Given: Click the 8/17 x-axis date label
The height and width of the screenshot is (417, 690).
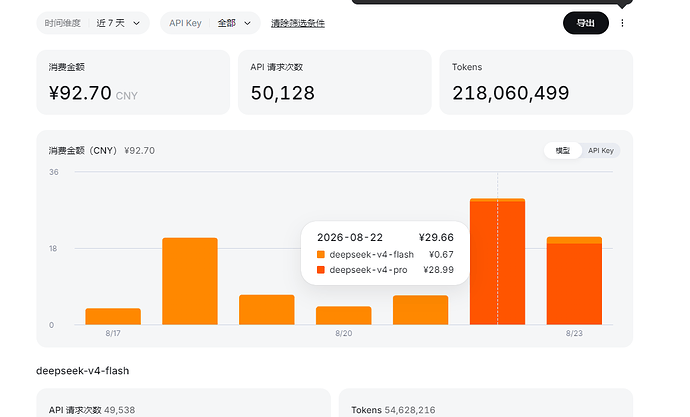Looking at the screenshot, I should pos(113,333).
